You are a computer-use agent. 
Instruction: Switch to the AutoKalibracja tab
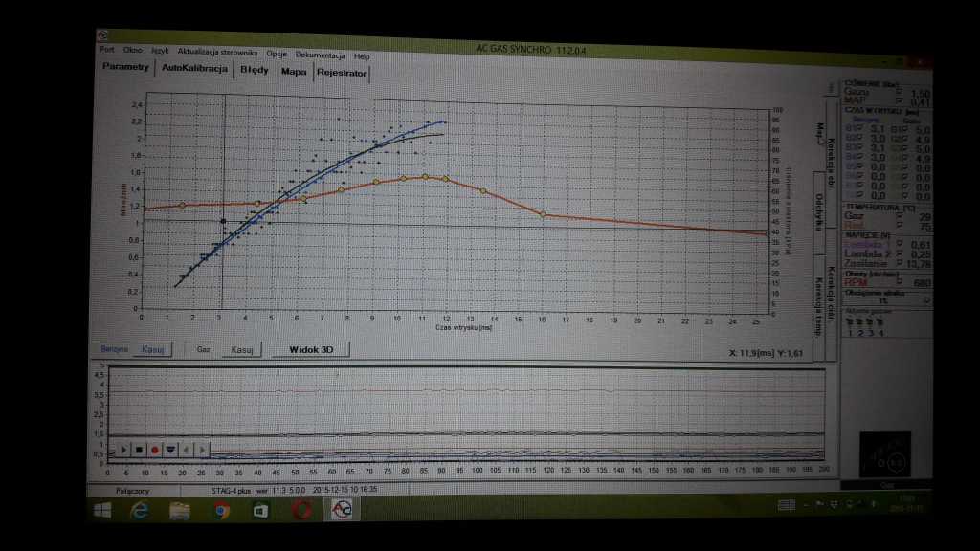pyautogui.click(x=194, y=70)
